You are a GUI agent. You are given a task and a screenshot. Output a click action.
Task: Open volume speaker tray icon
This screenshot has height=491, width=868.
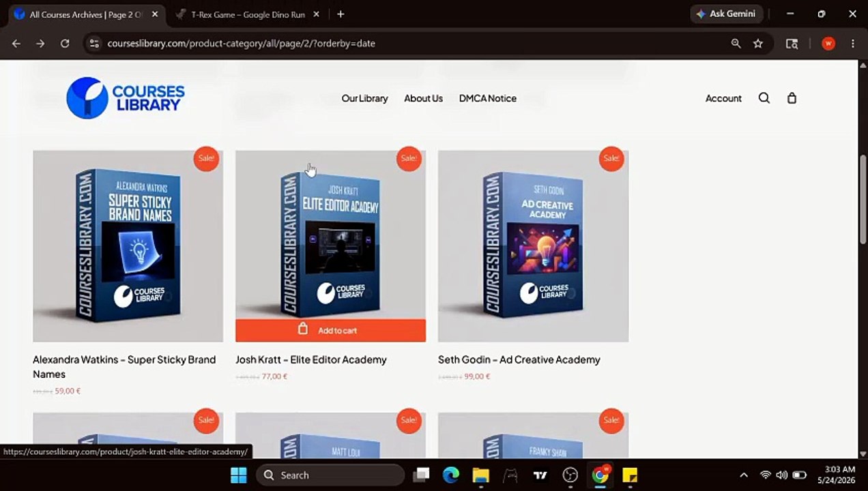coord(782,475)
